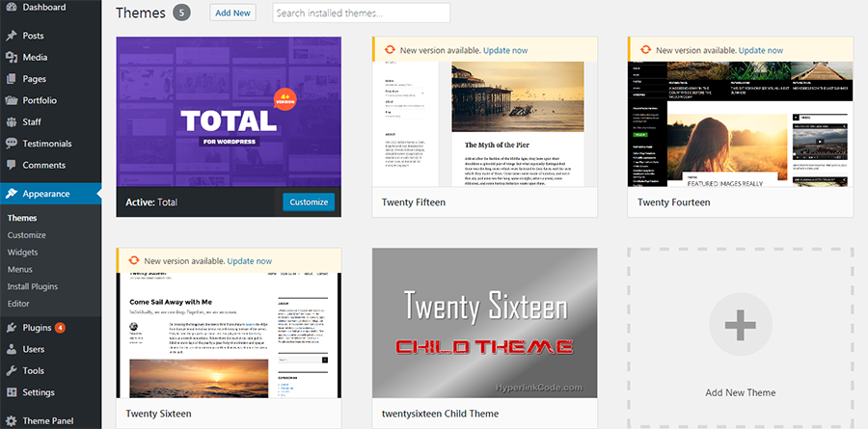The width and height of the screenshot is (868, 429).
Task: Select the Twenty Sixteen theme screenshot
Action: tap(229, 335)
